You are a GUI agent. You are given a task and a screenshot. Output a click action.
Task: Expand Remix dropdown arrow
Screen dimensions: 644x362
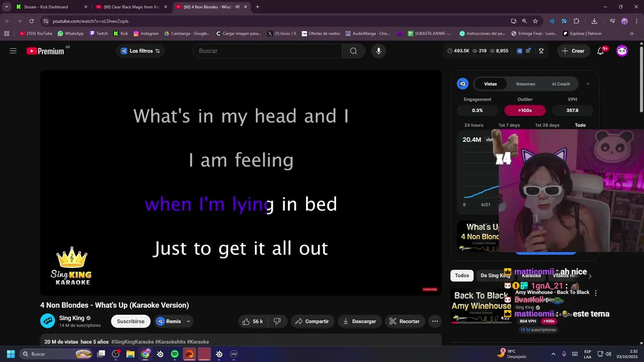(x=188, y=321)
